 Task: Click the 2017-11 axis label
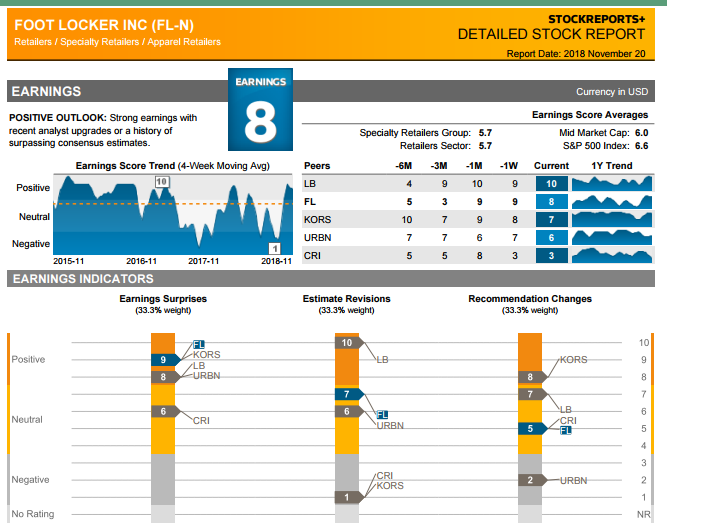[x=203, y=261]
